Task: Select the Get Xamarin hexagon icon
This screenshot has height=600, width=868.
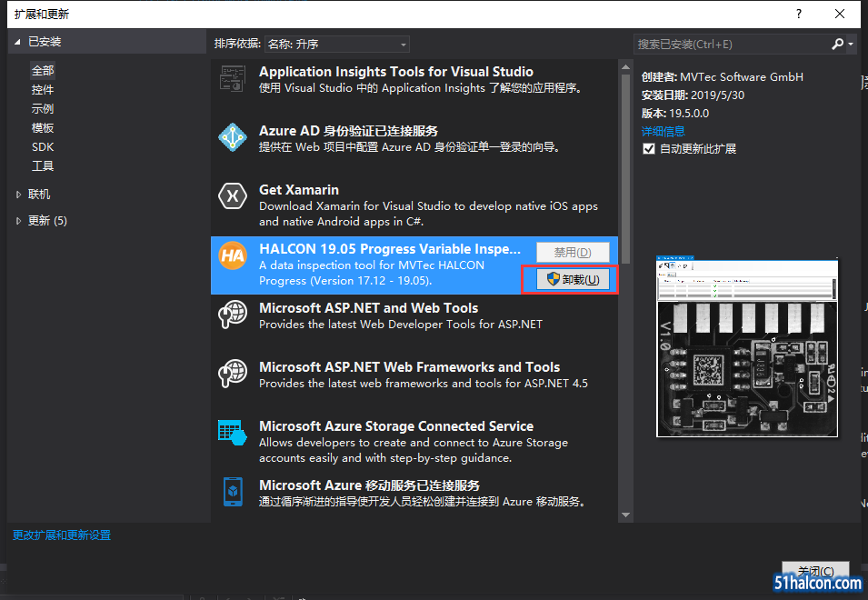Action: (233, 196)
